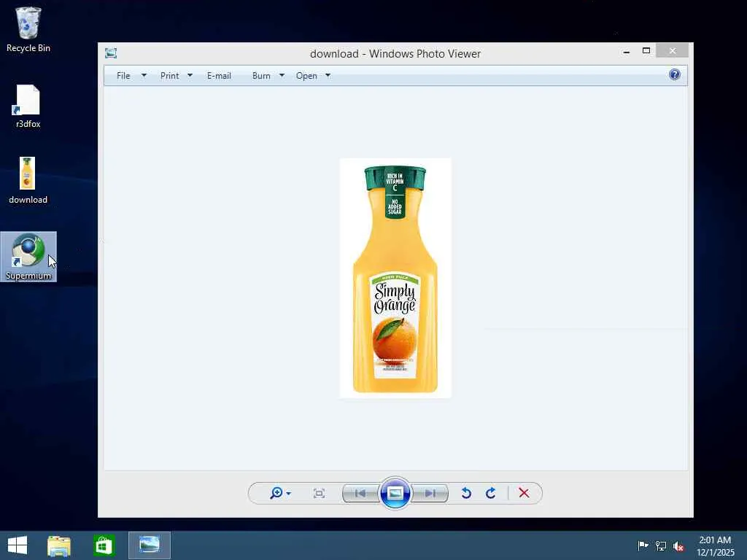Open Photo Viewer help with the question mark
The image size is (747, 560).
[x=674, y=75]
